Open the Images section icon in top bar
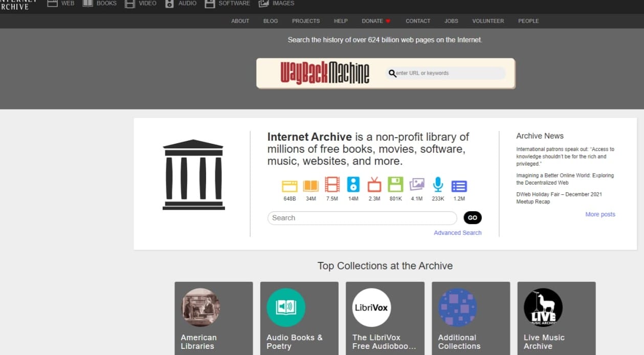Image resolution: width=644 pixels, height=355 pixels. point(264,3)
